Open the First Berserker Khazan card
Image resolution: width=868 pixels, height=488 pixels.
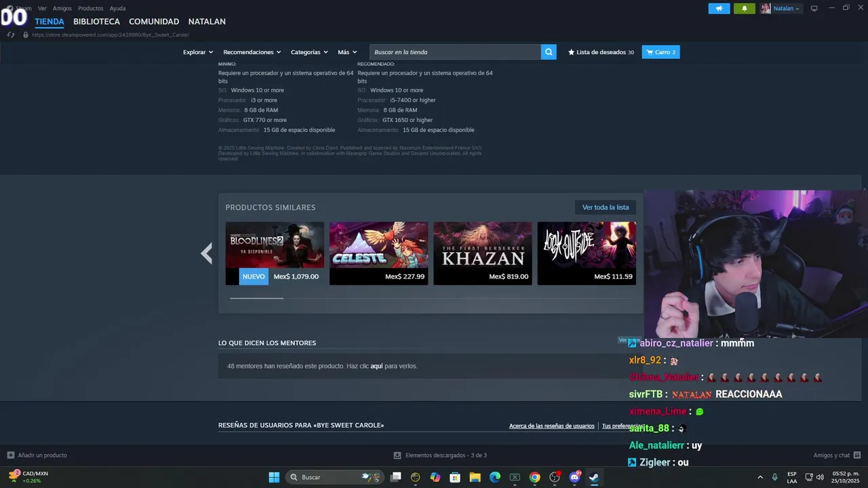click(x=483, y=253)
